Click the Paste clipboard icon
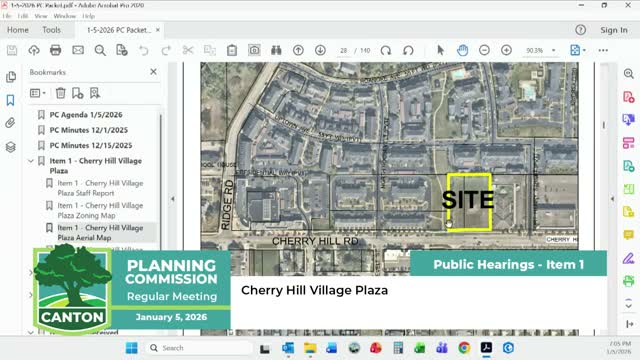Image resolution: width=640 pixels, height=360 pixels. (232, 50)
